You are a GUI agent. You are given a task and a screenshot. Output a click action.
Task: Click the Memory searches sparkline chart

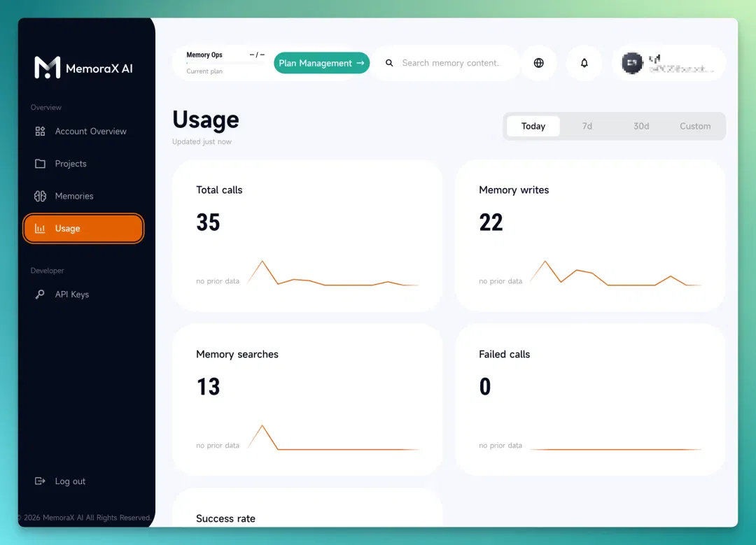(x=332, y=437)
